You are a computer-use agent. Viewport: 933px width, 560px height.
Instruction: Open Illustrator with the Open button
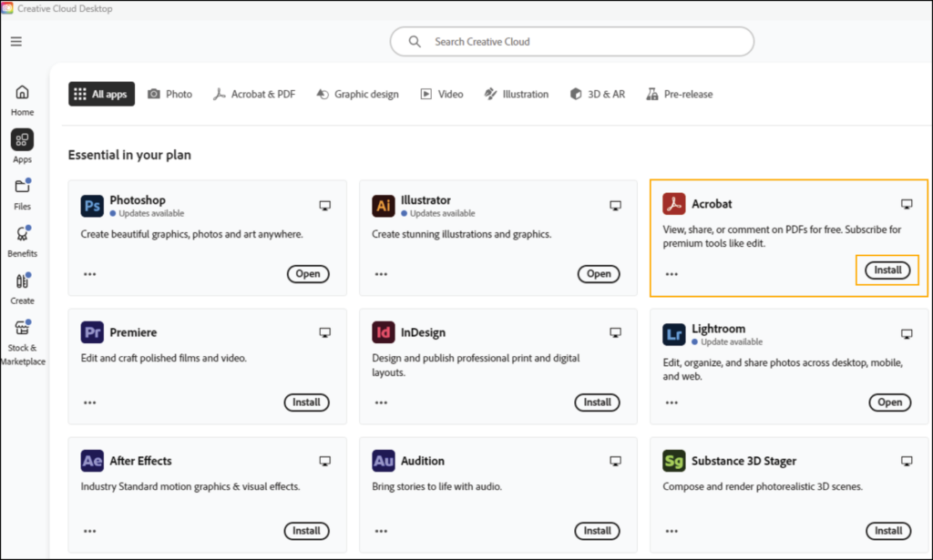point(599,274)
